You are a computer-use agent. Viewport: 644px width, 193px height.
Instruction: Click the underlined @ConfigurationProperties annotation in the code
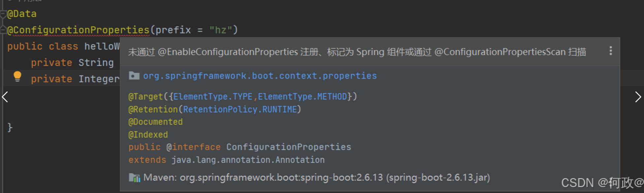point(79,30)
